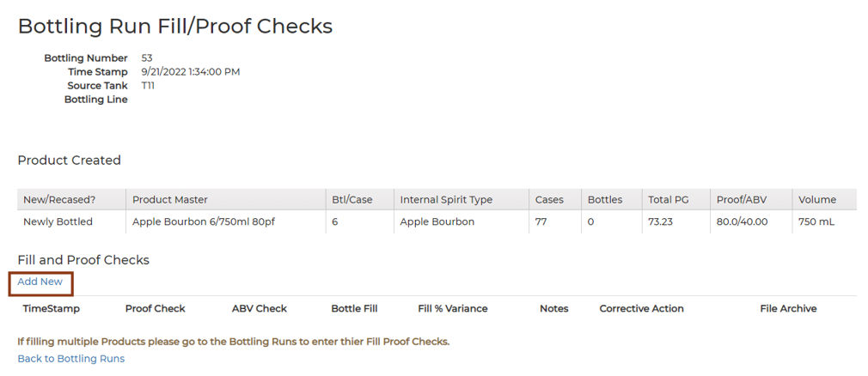Viewport: 868px width, 376px height.
Task: Click the Bottling Number value 53
Action: (147, 58)
